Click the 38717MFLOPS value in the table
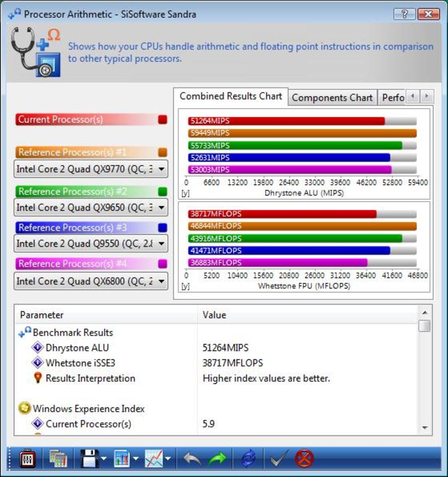The image size is (448, 477). click(x=233, y=362)
